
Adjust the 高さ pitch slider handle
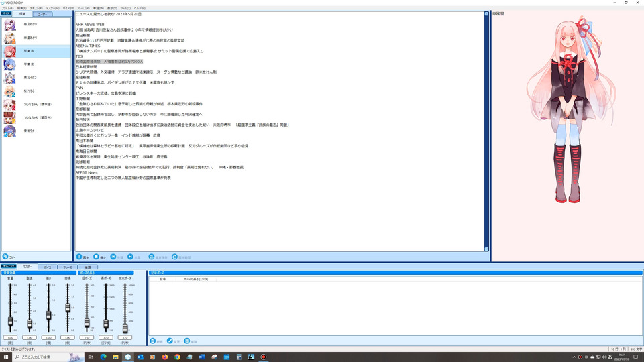(x=48, y=315)
